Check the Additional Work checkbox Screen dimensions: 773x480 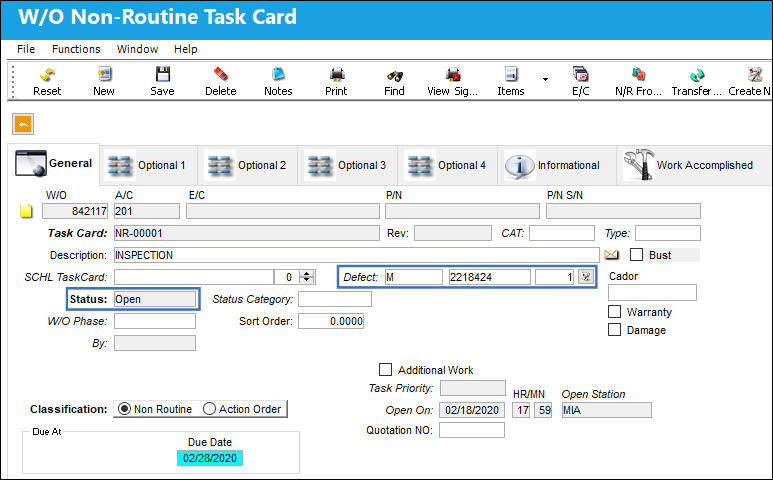(x=386, y=370)
